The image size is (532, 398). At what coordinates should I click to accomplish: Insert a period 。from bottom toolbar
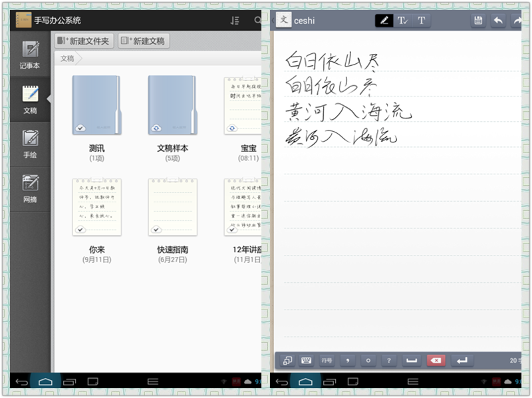click(368, 361)
